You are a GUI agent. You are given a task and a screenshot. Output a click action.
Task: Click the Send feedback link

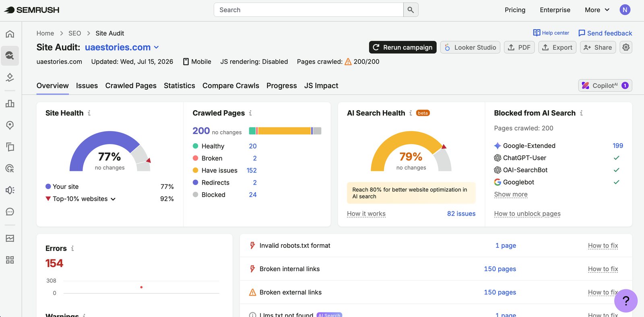605,33
